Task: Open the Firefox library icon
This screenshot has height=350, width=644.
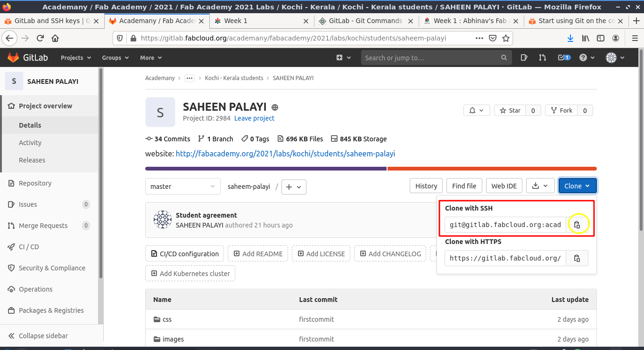Action: pos(586,38)
